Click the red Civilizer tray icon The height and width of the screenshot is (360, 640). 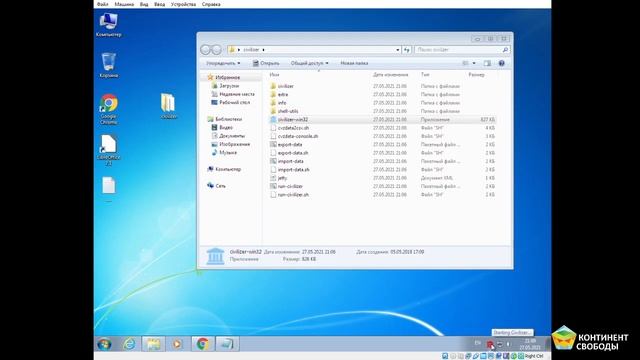489,345
